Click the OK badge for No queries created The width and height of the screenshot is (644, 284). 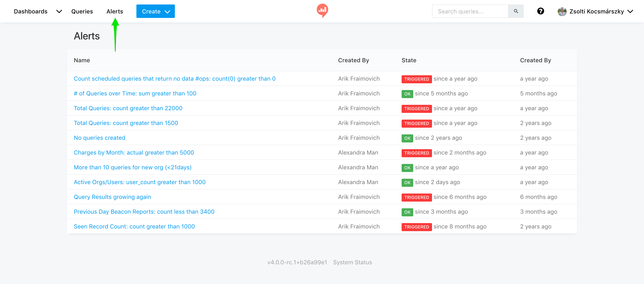407,138
